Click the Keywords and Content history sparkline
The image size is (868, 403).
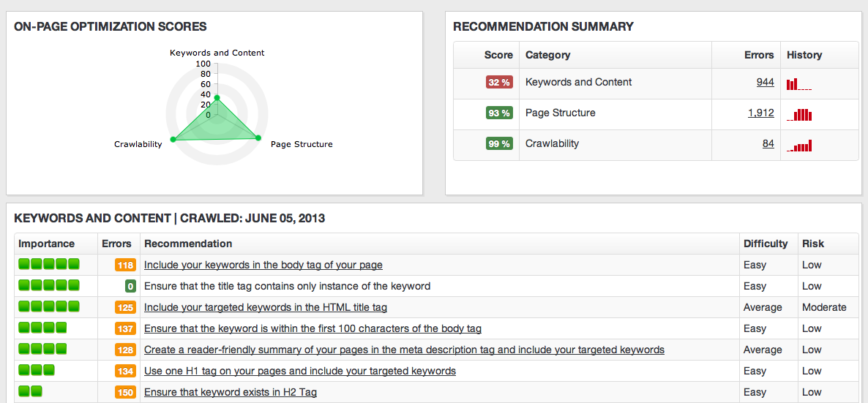point(798,84)
